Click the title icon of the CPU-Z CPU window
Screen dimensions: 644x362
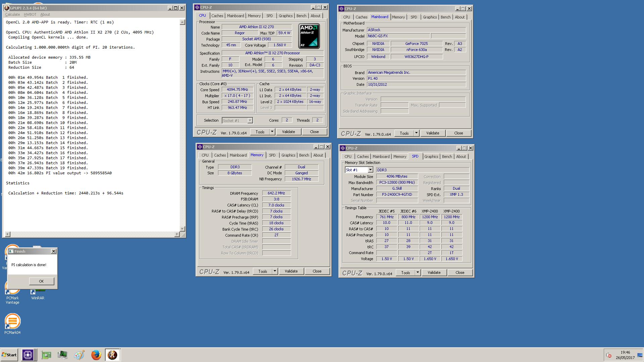(197, 7)
